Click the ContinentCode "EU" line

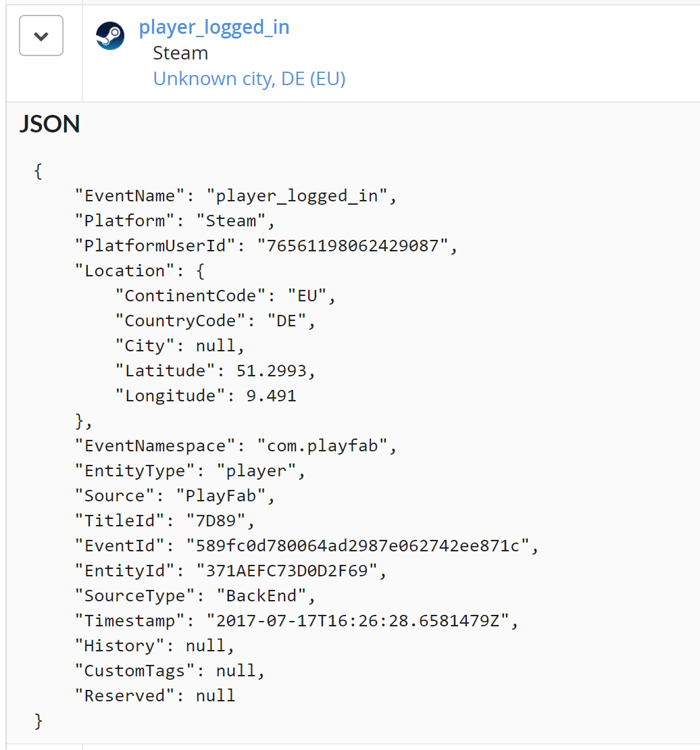click(x=226, y=295)
